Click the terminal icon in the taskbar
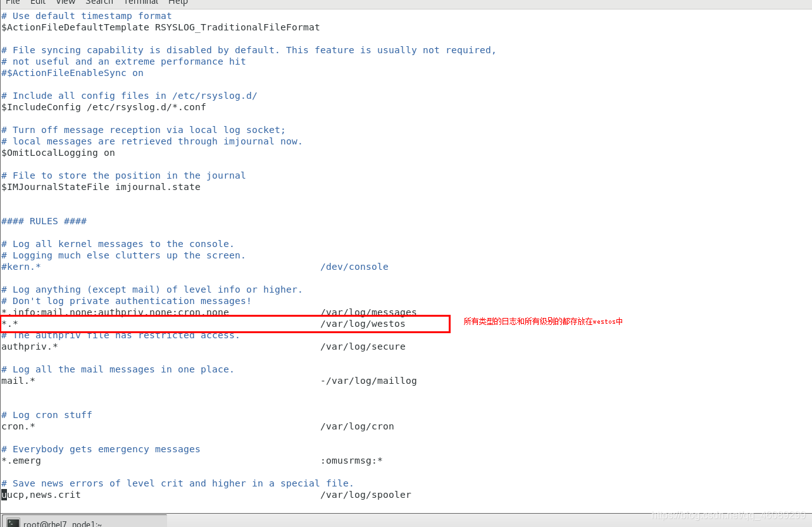 (x=13, y=523)
